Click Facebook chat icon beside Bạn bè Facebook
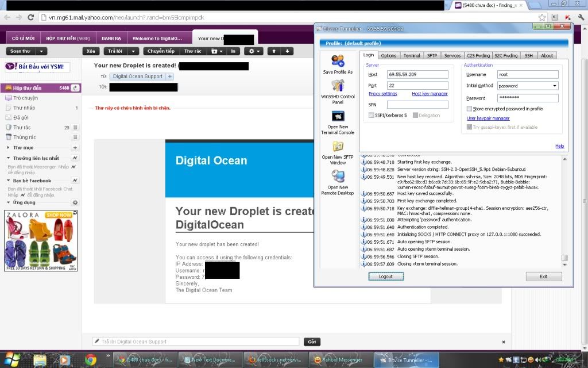The width and height of the screenshot is (588, 368). tap(75, 181)
